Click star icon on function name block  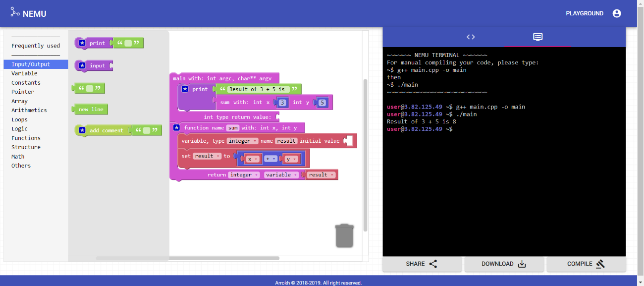pyautogui.click(x=176, y=127)
